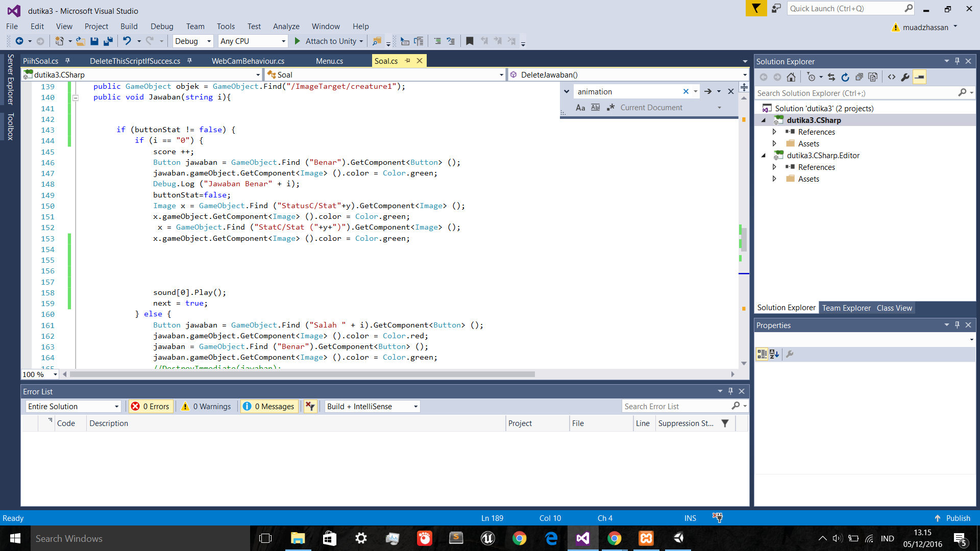980x551 pixels.
Task: Click the Open File folder icon
Action: coord(81,41)
